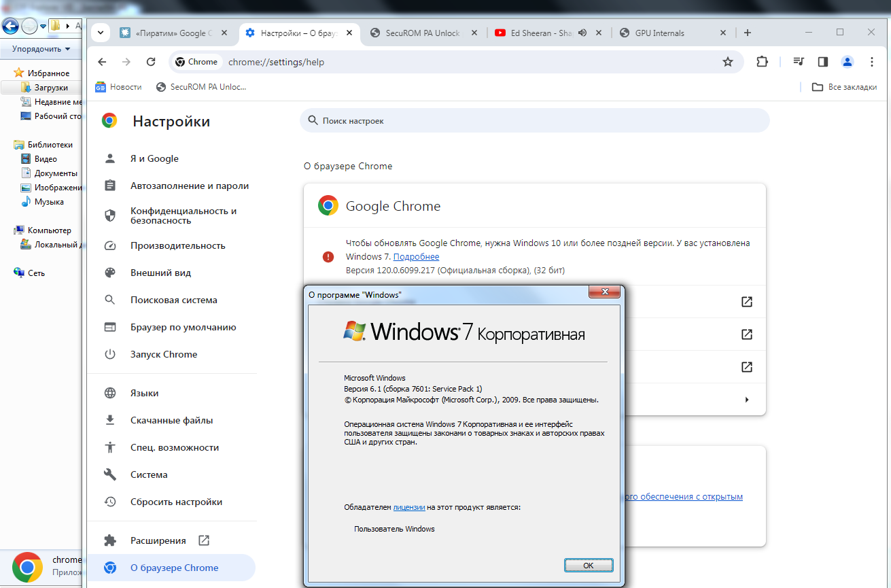
Task: Click the red update error icon
Action: [328, 256]
